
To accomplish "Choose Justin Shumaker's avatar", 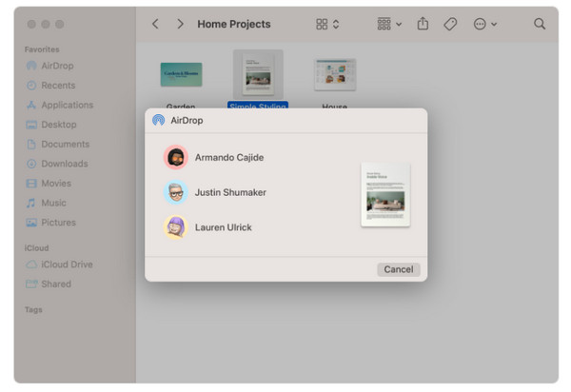I will point(176,192).
